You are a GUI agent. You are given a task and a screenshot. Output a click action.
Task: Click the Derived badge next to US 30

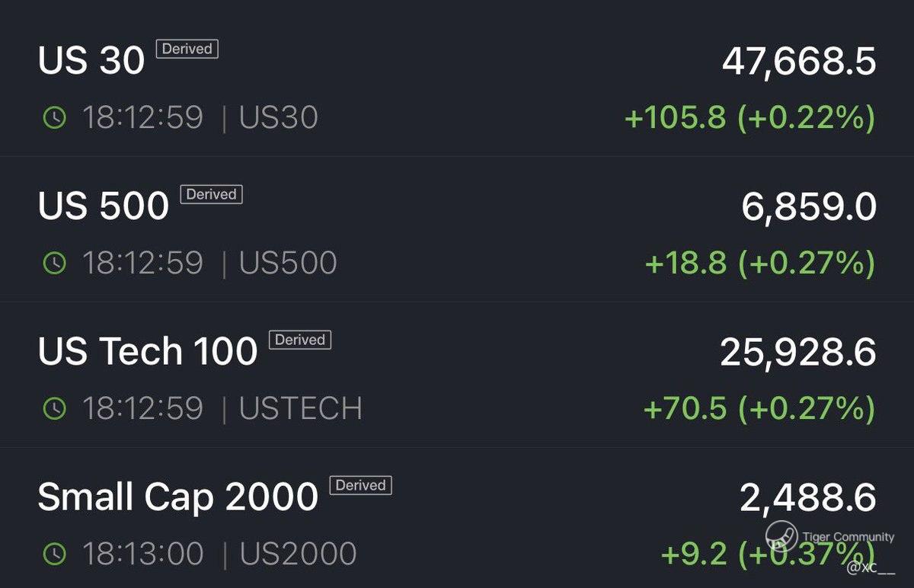187,49
